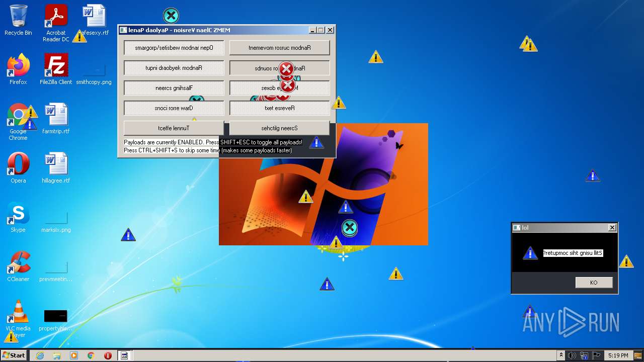Click the 'tupni draobyek modnaR' button
This screenshot has width=644, height=362.
[x=174, y=68]
